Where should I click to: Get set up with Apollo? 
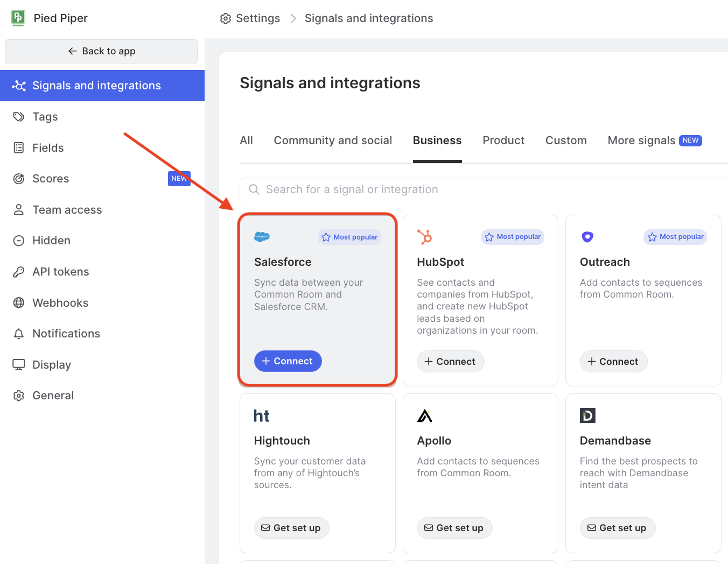pyautogui.click(x=454, y=528)
